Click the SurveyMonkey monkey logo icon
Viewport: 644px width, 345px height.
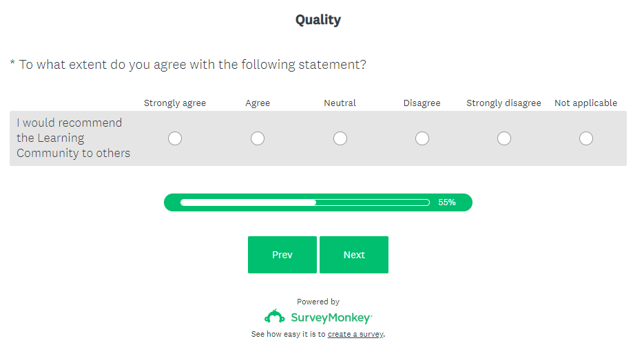coord(275,317)
